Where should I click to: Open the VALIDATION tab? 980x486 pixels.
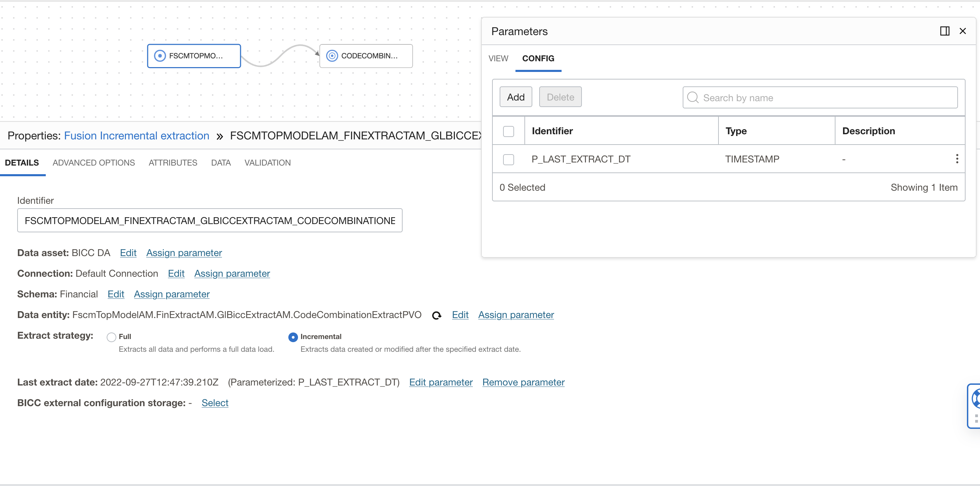(267, 162)
